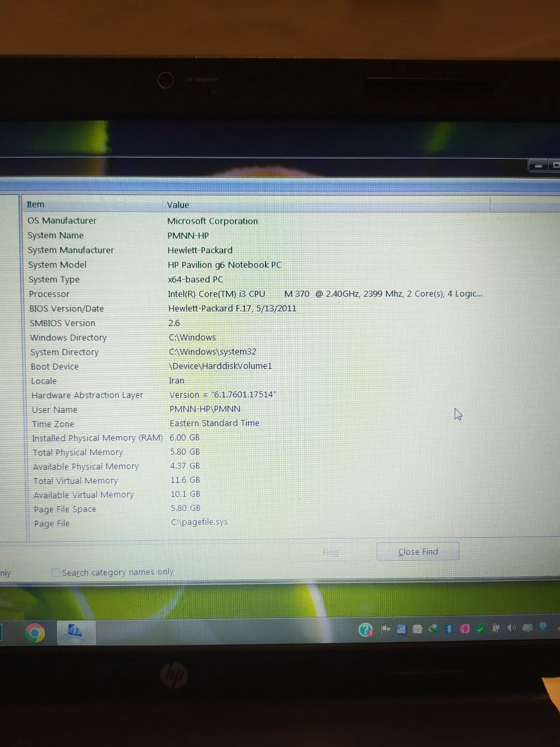The image size is (560, 747).
Task: Click the Intel(R) Core(TM) i3 CPU value
Action: click(325, 294)
